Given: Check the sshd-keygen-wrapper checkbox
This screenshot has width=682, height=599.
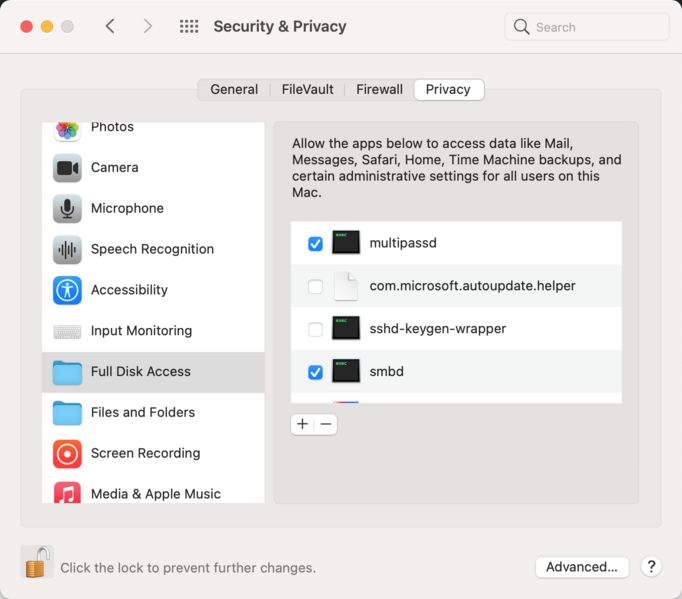Looking at the screenshot, I should point(316,329).
